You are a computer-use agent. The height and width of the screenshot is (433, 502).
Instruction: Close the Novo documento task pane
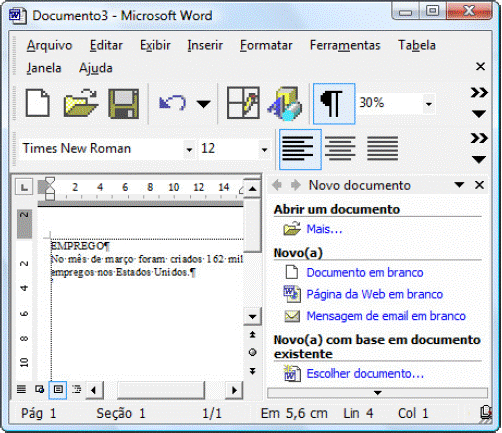(x=479, y=185)
